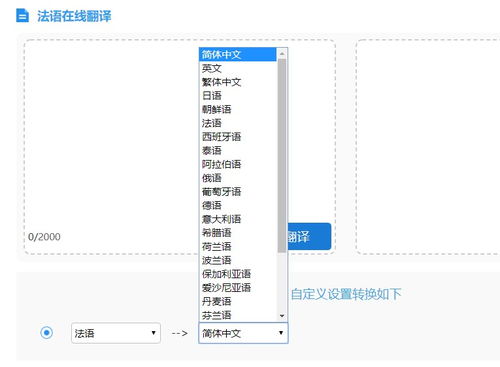Open the 法语 source language dropdown
Image resolution: width=500 pixels, height=367 pixels.
tap(116, 333)
